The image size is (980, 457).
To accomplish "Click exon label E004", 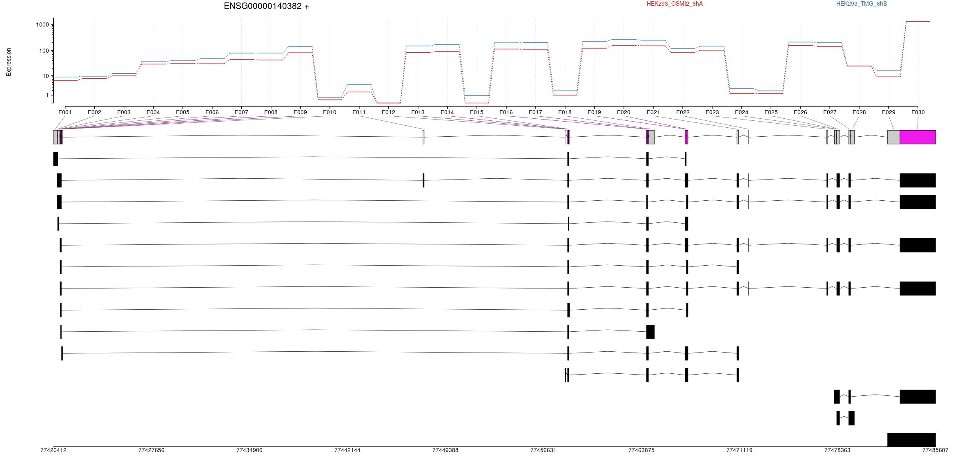I will click(x=153, y=112).
